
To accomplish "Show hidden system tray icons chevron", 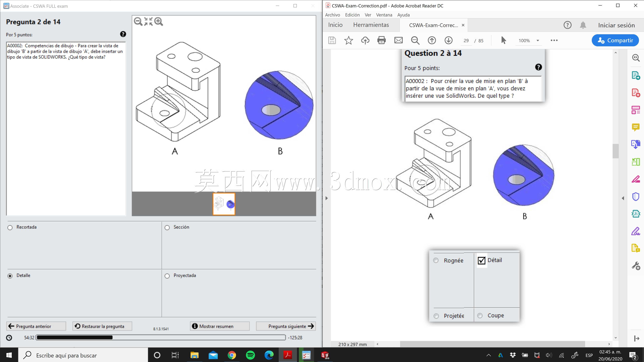I will coord(489,355).
